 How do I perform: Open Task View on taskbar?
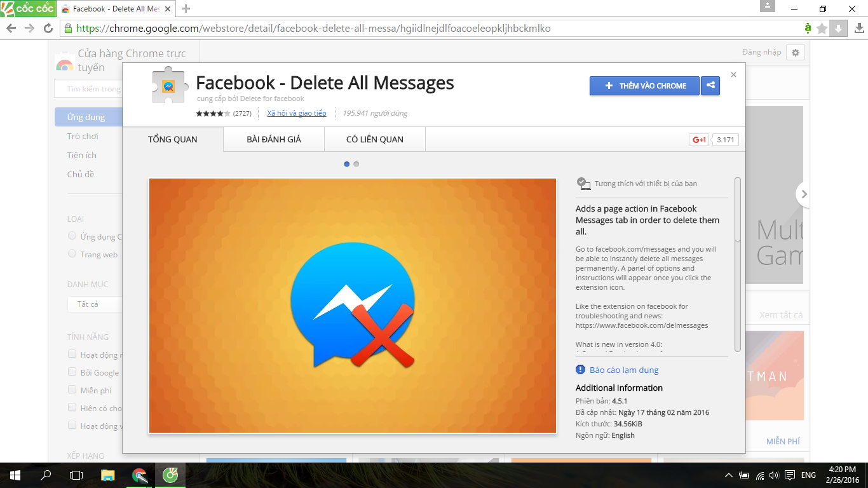click(76, 475)
